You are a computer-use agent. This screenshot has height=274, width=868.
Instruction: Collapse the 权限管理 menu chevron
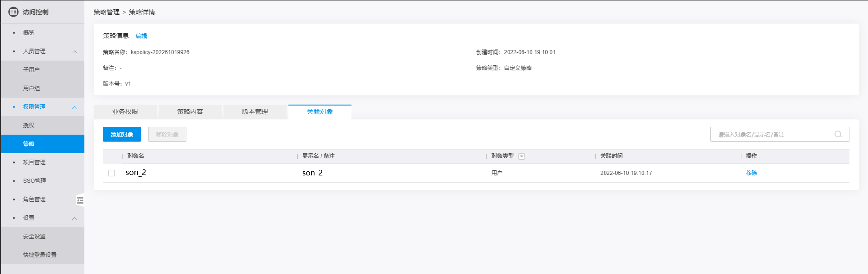point(75,107)
